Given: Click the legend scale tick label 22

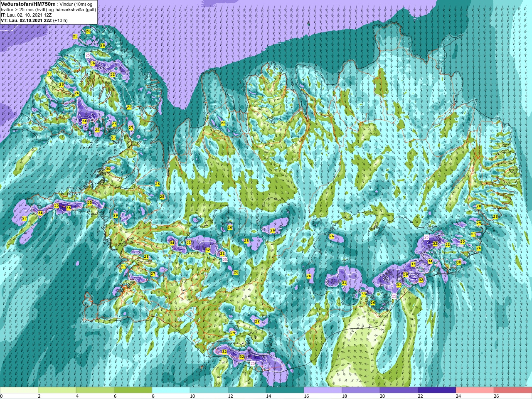Looking at the screenshot, I should tap(420, 396).
